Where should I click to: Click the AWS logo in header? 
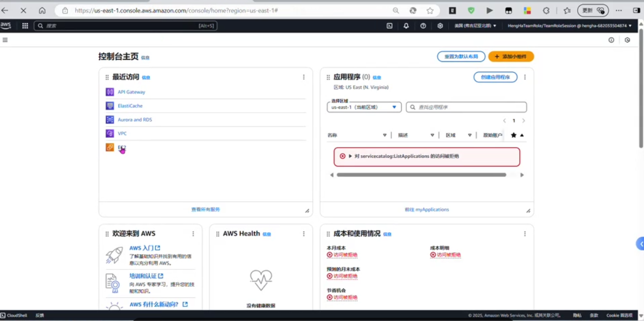tap(6, 25)
